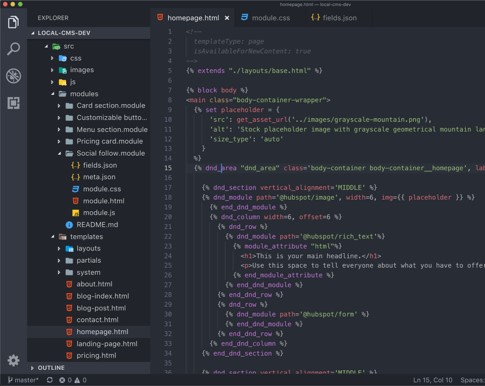Click the window's yellow minimize button
Viewport: 485px width, 386px height.
[13, 4]
